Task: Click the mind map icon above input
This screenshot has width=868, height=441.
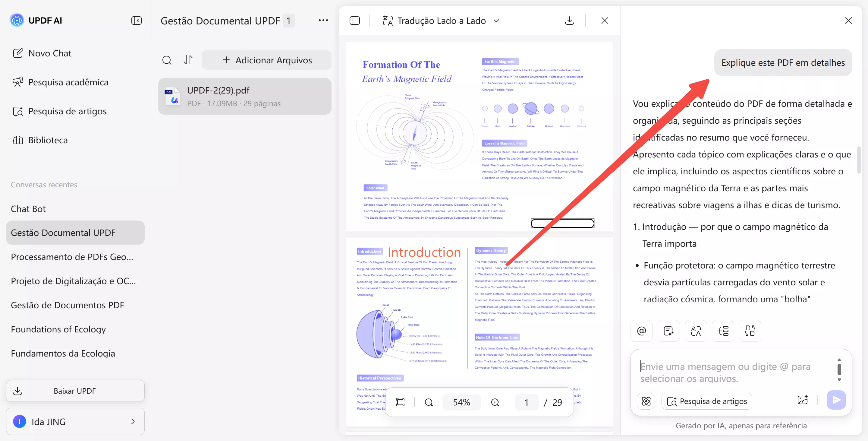Action: pyautogui.click(x=723, y=331)
